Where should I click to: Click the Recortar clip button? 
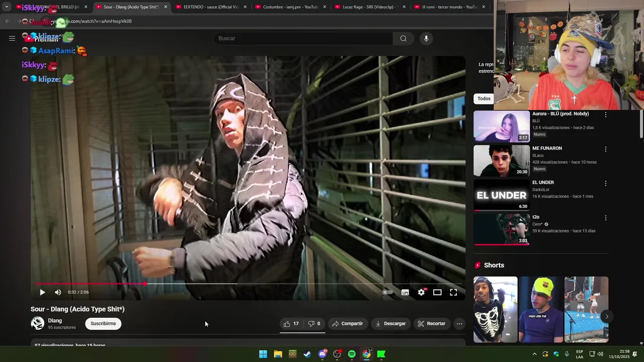(x=432, y=324)
